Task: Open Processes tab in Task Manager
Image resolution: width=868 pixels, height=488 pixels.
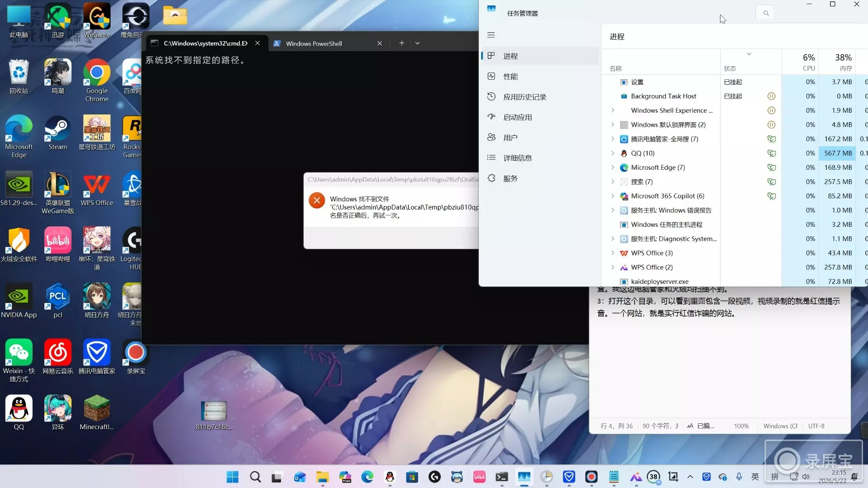Action: (540, 56)
